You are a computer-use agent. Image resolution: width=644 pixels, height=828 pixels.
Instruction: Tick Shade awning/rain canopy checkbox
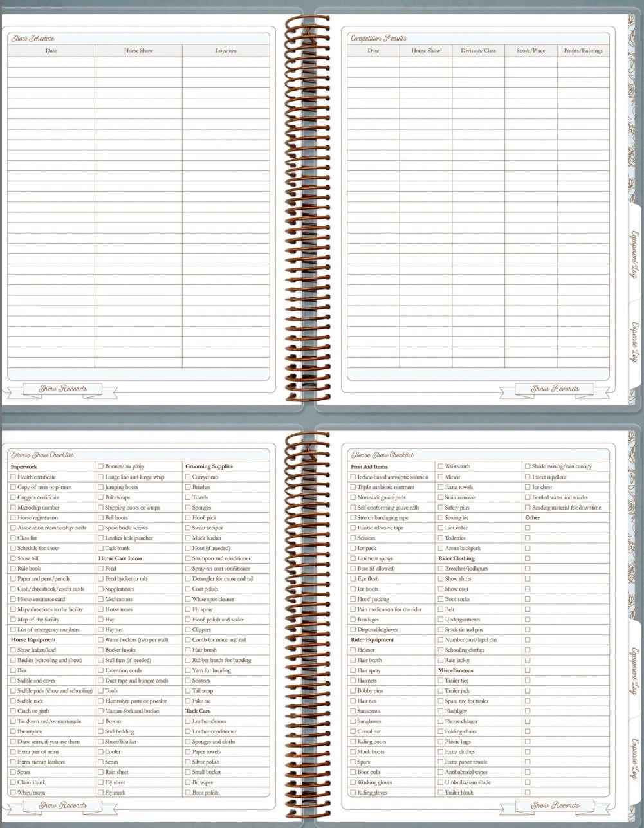[528, 466]
